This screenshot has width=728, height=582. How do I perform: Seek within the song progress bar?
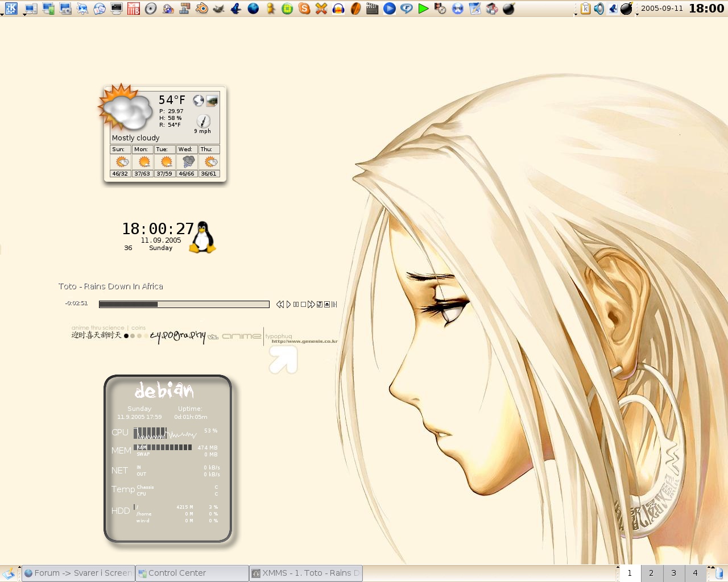[184, 304]
